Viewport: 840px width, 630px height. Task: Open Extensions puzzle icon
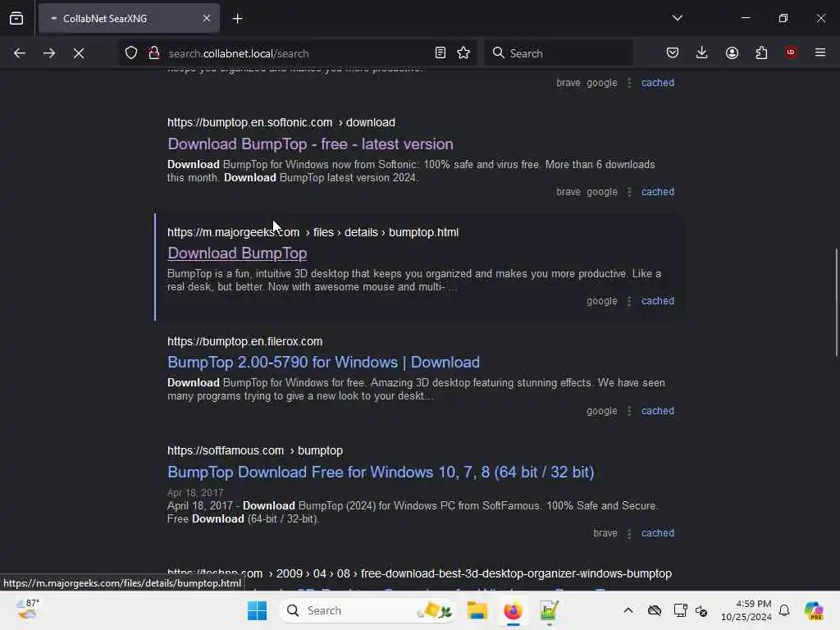click(x=761, y=53)
